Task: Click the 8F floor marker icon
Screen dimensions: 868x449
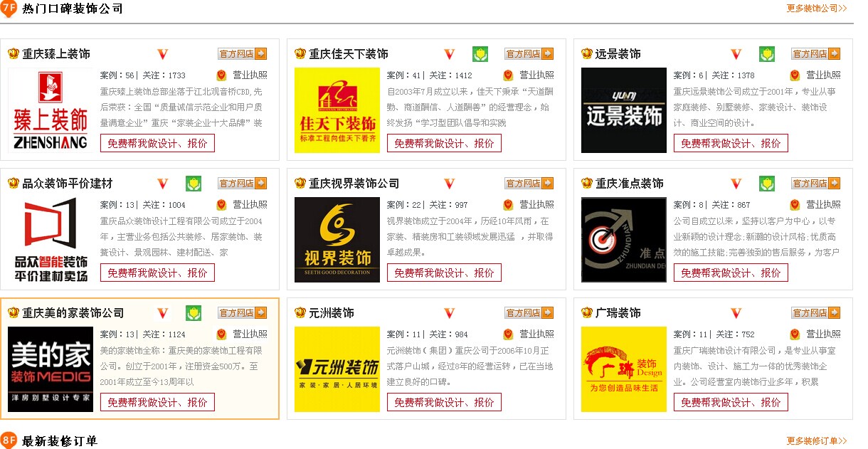Action: coord(9,440)
